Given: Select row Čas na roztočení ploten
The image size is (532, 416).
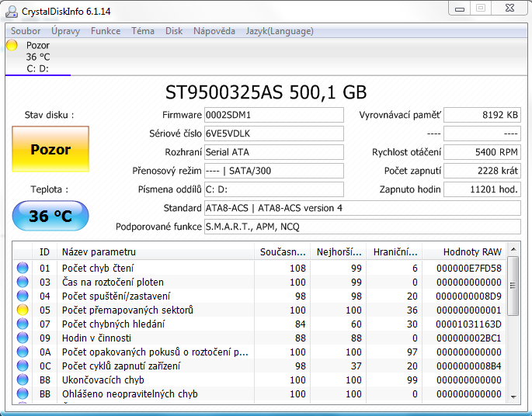Looking at the screenshot, I should pos(259,282).
